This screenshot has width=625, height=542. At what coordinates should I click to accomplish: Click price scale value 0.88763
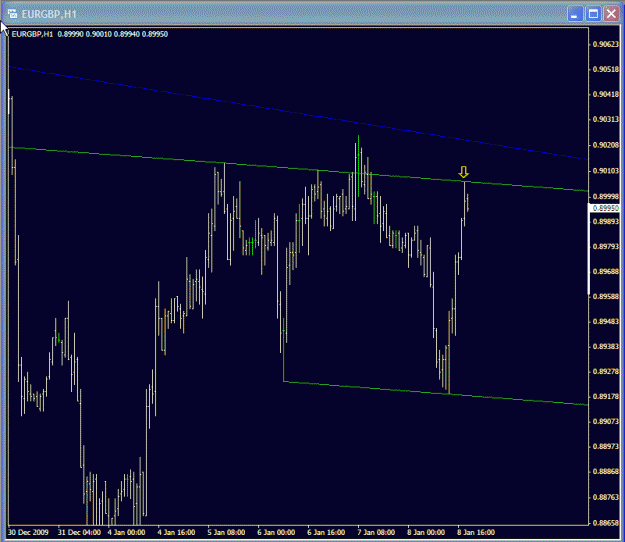605,497
